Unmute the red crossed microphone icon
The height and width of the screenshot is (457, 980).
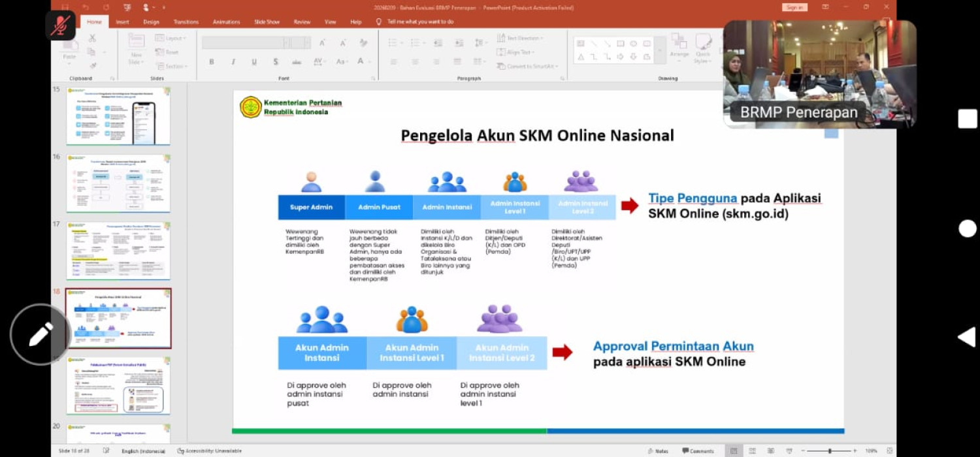pyautogui.click(x=60, y=25)
